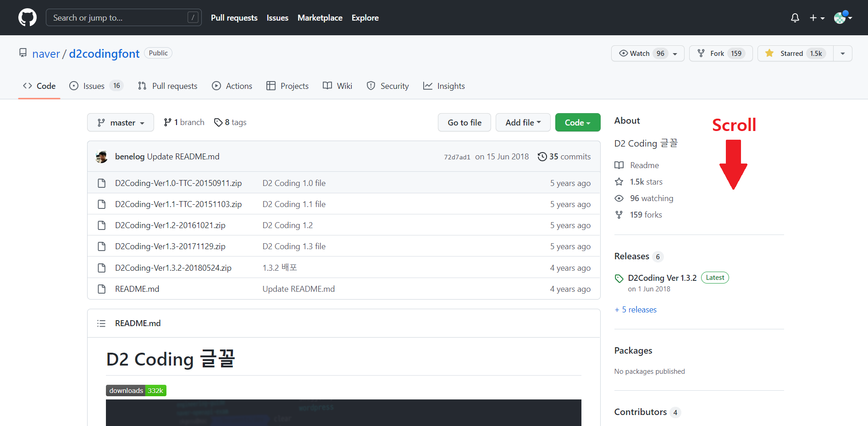This screenshot has width=868, height=426.
Task: Open D2Coding-Ver1.0-TTC-20150911.zip
Action: pyautogui.click(x=178, y=183)
